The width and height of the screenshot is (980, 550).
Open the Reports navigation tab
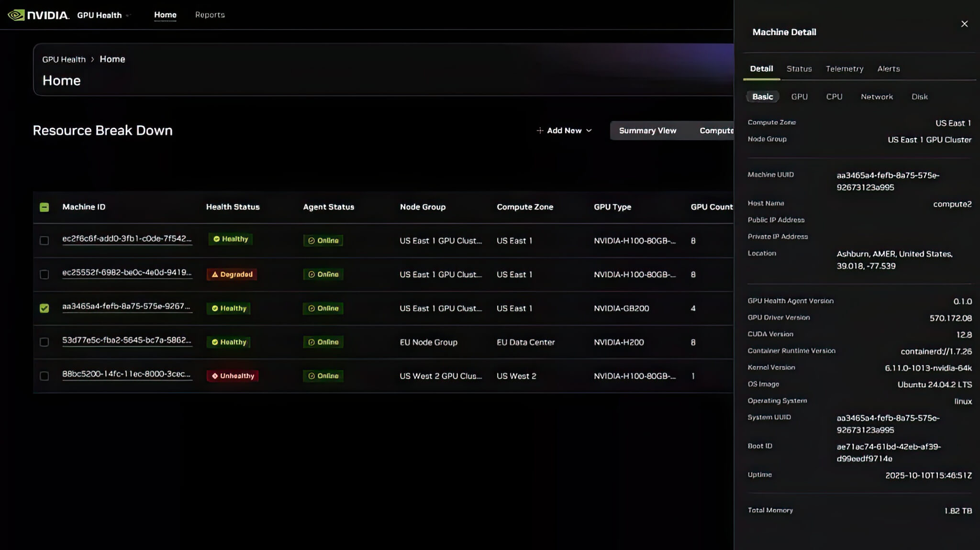pos(210,15)
